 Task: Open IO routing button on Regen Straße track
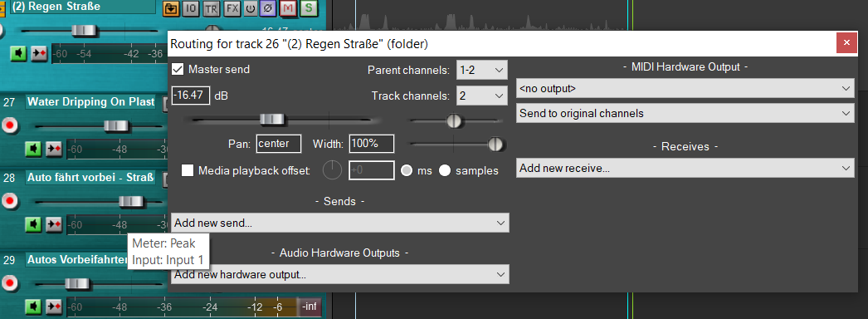191,8
